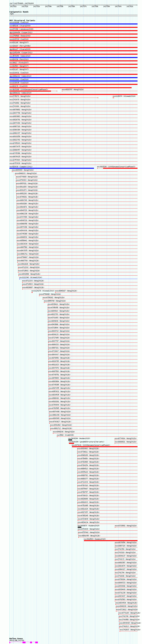Screen dimensions: 142x644
Task: Click variant essv6930843 (Wong2012b)
Action: (88, 448)
